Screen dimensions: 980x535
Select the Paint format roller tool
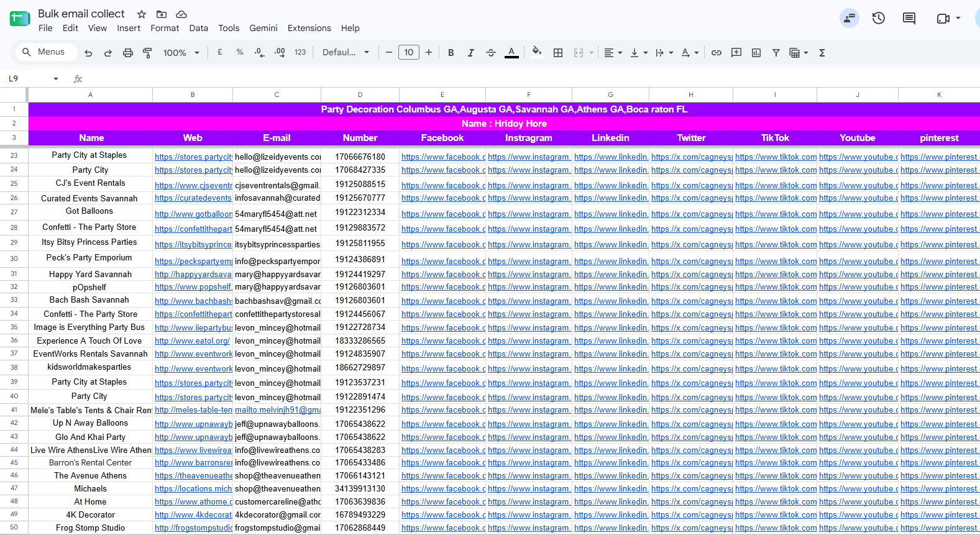(147, 53)
